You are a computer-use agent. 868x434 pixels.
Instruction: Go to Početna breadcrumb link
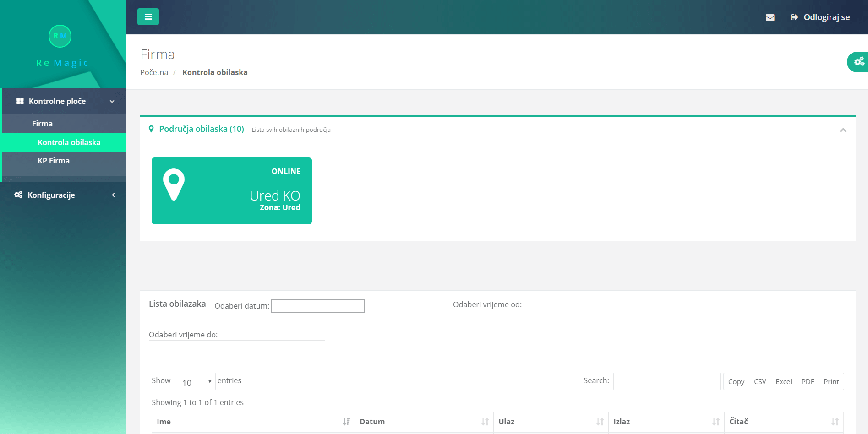pyautogui.click(x=154, y=72)
